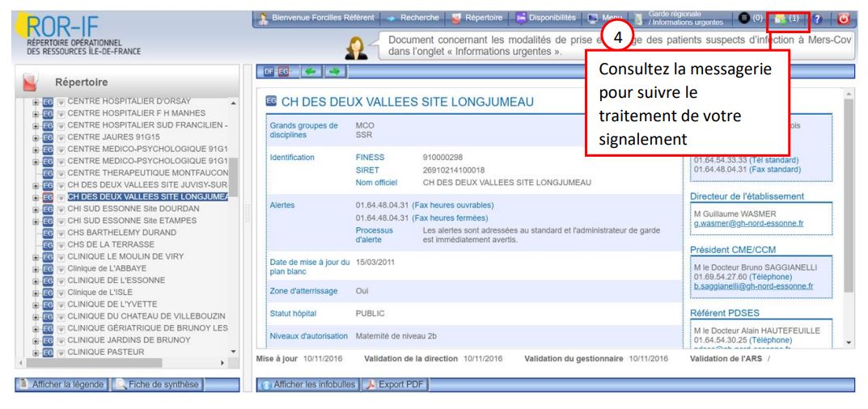This screenshot has width=868, height=409.
Task: Click the red power logout icon
Action: (x=849, y=17)
